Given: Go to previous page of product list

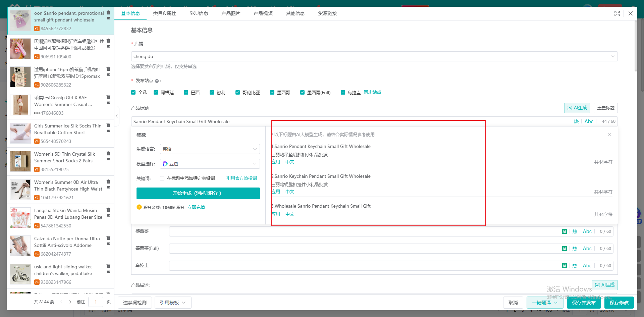Looking at the screenshot, I should 61,302.
